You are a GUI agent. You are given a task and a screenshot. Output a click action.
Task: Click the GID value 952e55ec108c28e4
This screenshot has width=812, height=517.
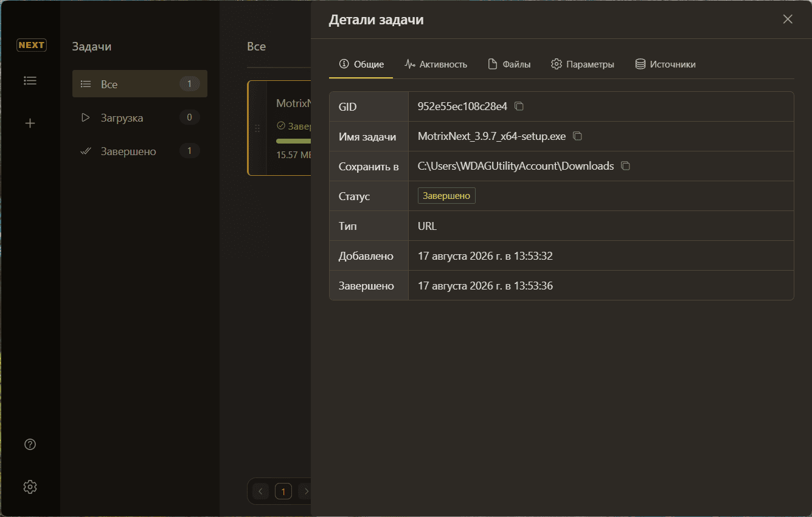tap(462, 106)
